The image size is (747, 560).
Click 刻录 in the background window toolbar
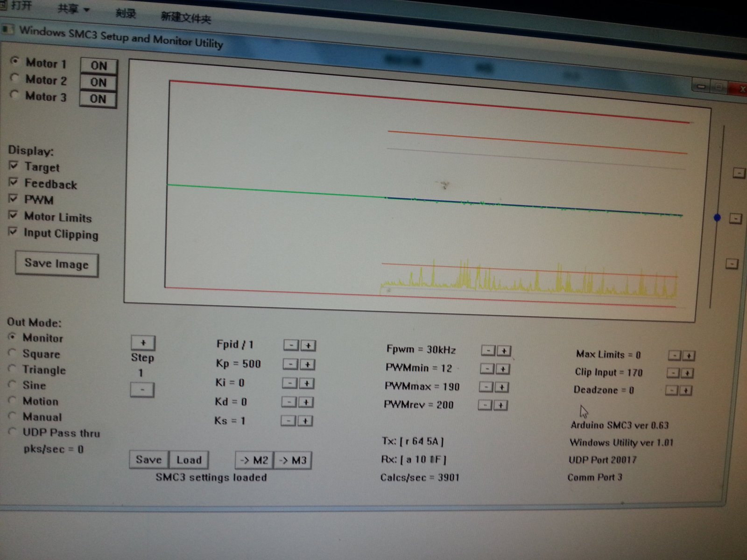coord(126,13)
